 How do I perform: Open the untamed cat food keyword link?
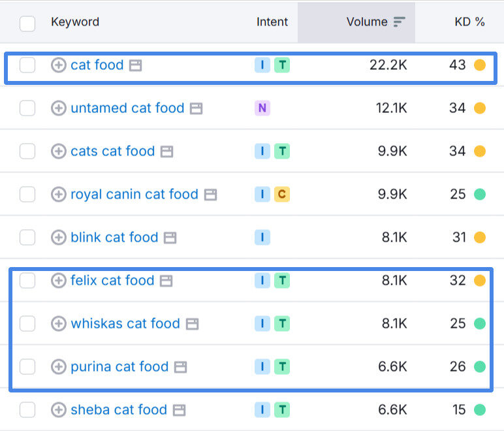click(x=127, y=108)
